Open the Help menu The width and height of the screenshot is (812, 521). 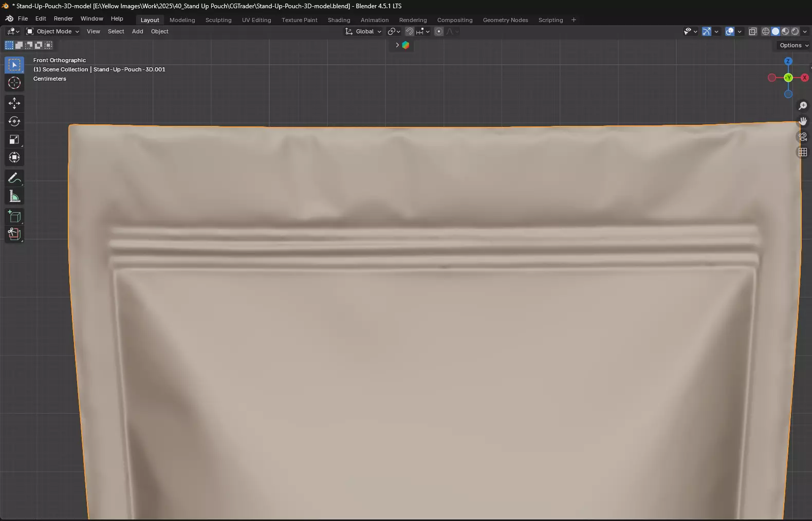pos(117,18)
